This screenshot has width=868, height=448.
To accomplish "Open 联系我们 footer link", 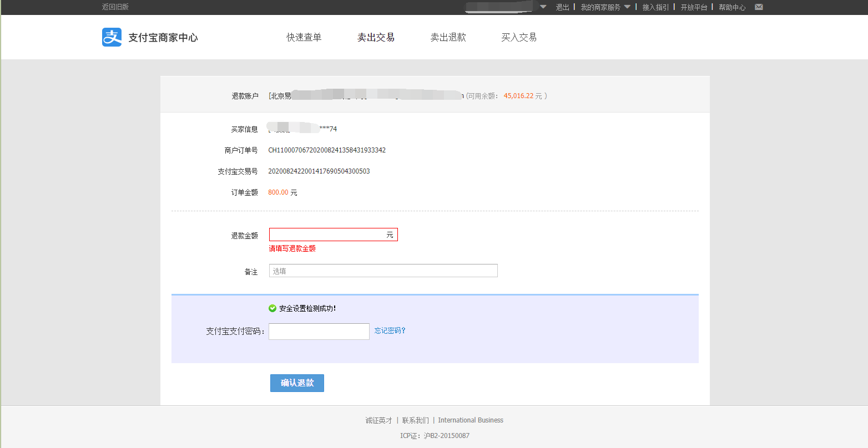I will point(416,420).
